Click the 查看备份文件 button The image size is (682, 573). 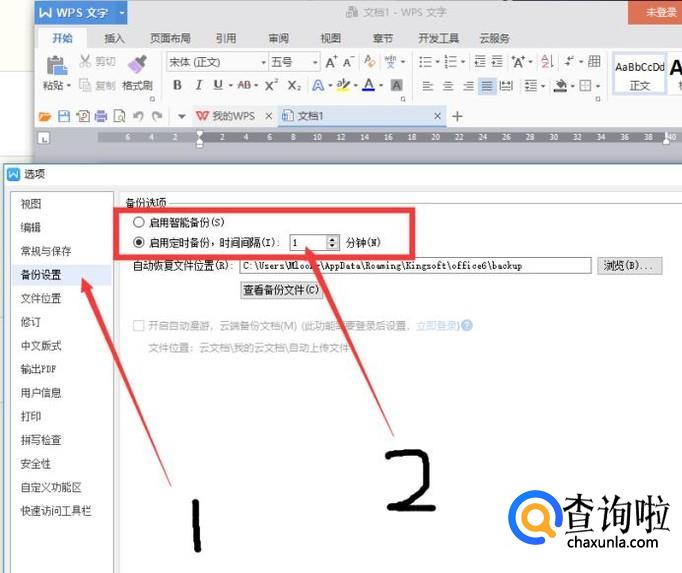pos(282,290)
